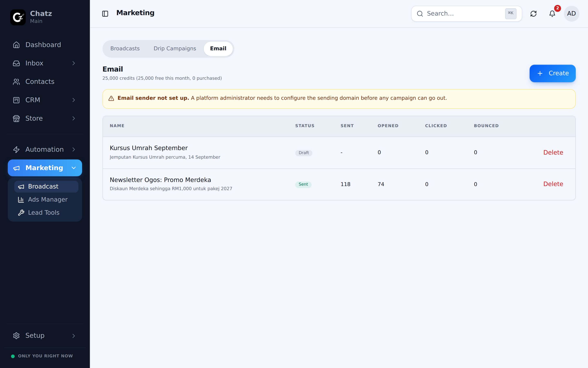Click the warning triangle icon in banner
This screenshot has width=588, height=368.
(x=111, y=98)
